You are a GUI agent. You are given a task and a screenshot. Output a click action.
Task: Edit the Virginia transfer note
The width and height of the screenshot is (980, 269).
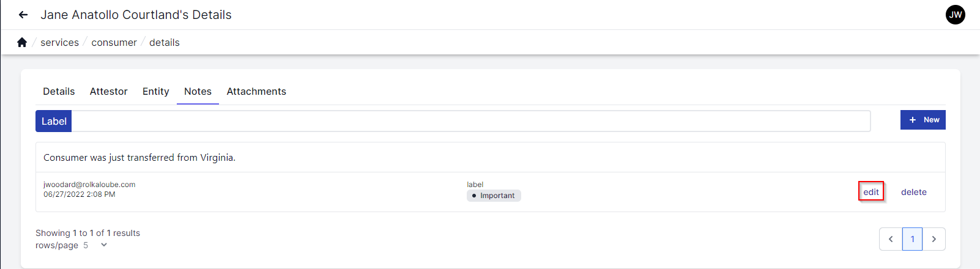click(x=871, y=192)
